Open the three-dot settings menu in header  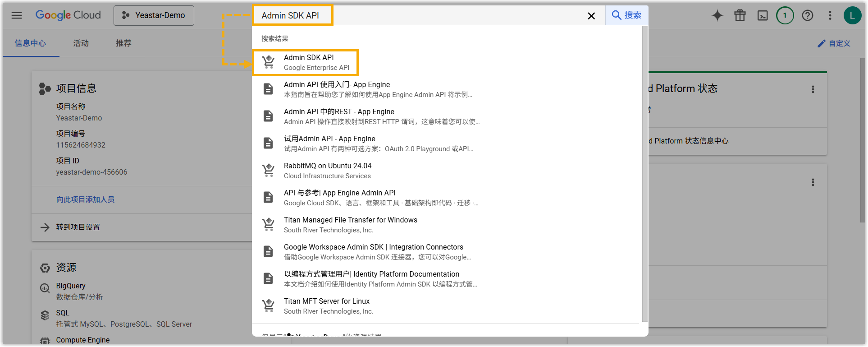tap(830, 15)
